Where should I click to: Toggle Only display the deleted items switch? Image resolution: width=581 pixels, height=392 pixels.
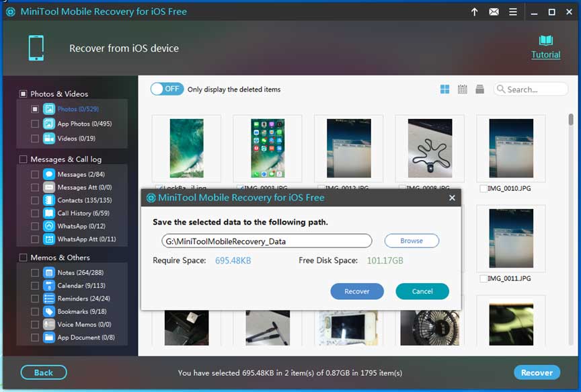point(167,89)
